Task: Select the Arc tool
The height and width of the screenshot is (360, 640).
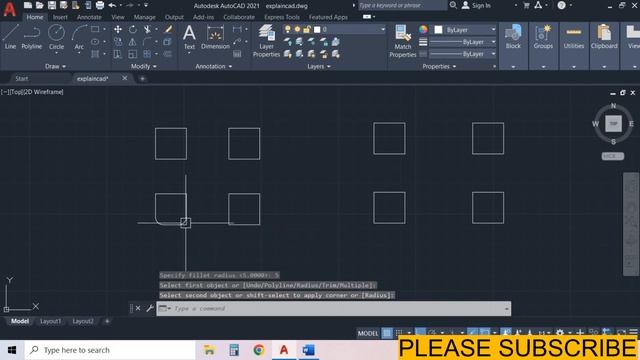Action: click(79, 37)
